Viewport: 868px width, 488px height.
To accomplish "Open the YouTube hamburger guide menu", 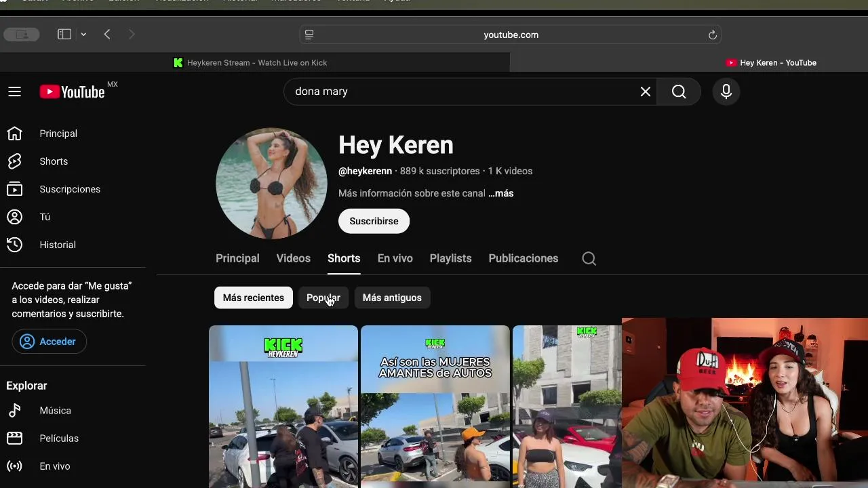I will click(x=14, y=91).
